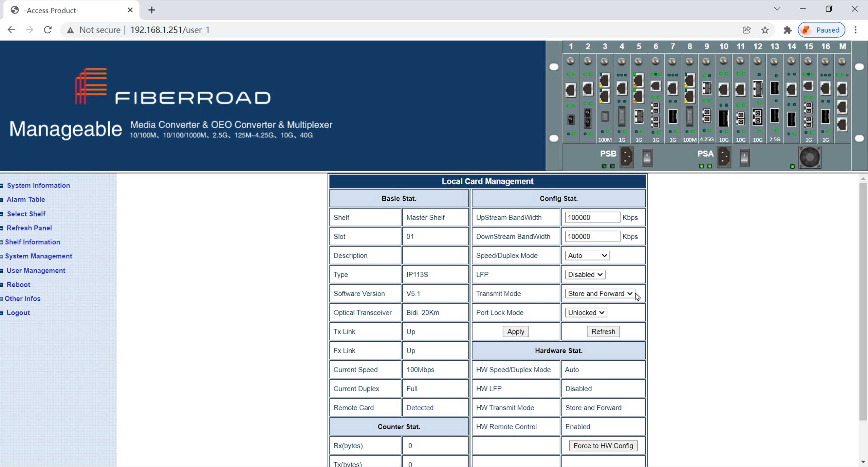
Task: Select the slot 15 1G card
Action: tap(809, 98)
